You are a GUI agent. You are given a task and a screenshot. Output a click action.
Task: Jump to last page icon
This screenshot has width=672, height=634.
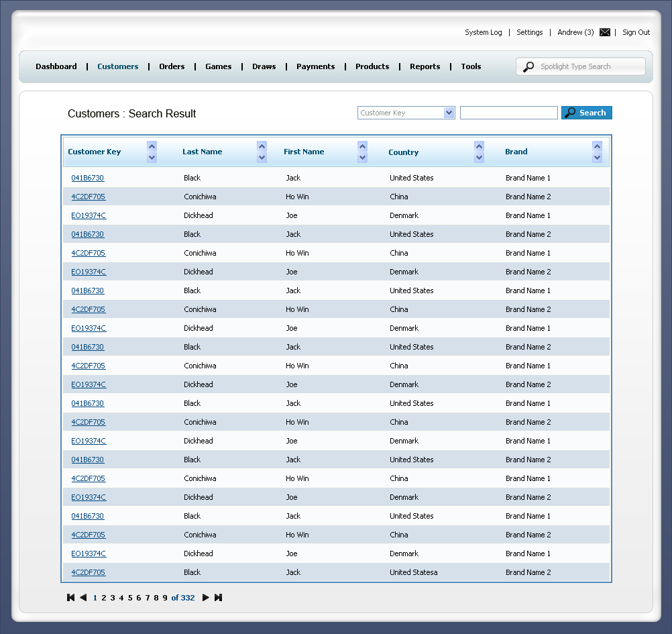coord(218,598)
